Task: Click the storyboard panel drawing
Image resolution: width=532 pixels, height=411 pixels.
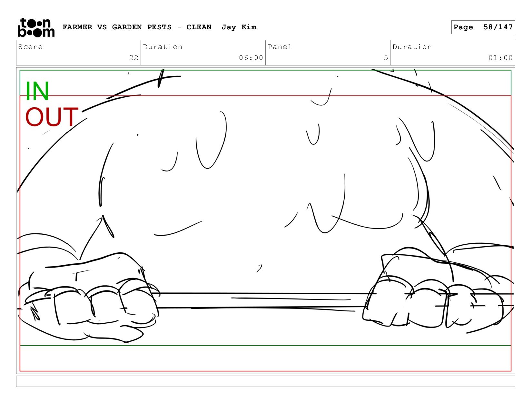Action: (x=265, y=220)
